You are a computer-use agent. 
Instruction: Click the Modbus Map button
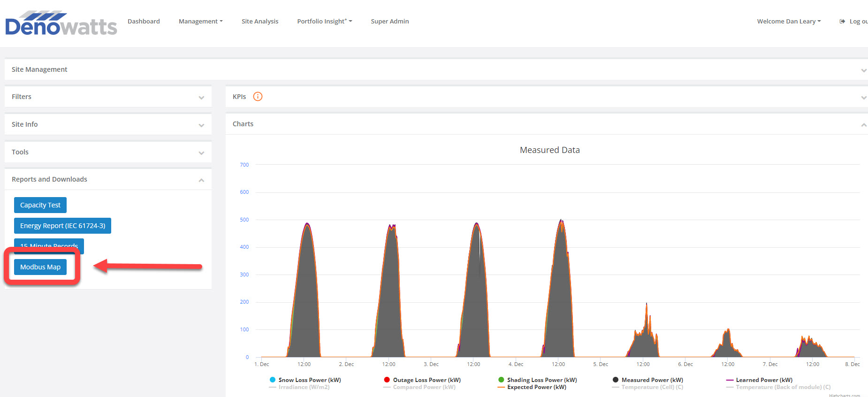click(x=40, y=267)
